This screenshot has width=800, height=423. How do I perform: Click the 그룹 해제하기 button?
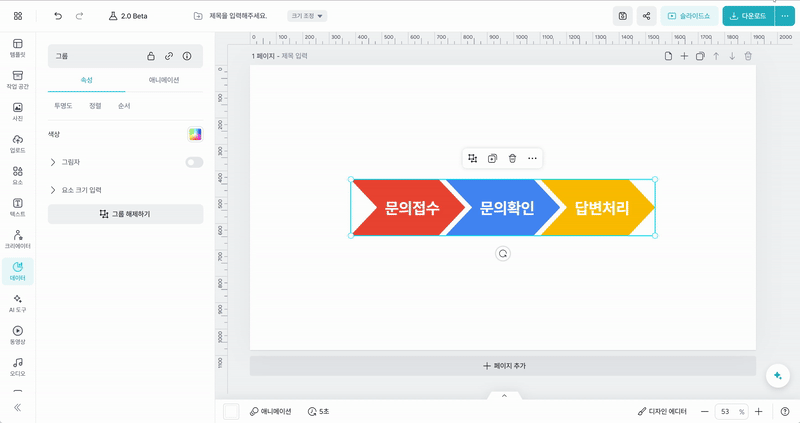tap(125, 214)
